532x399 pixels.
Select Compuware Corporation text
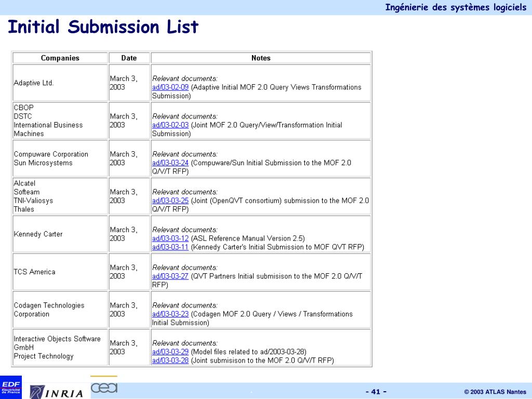tap(51, 154)
